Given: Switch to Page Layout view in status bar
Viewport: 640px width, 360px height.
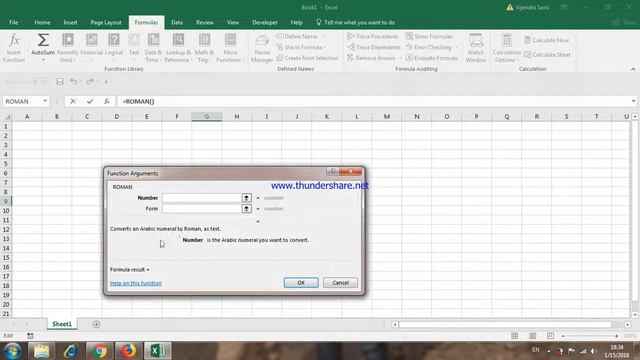Looking at the screenshot, I should coord(533,336).
